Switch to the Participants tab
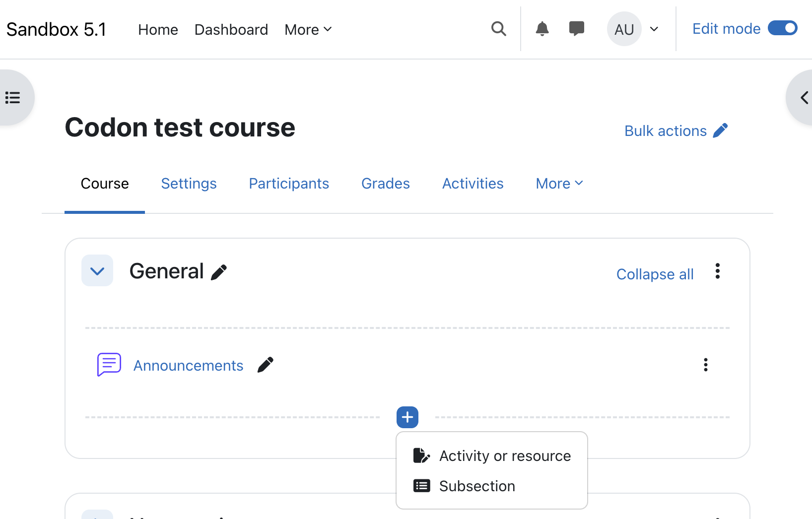Image resolution: width=812 pixels, height=519 pixels. pyautogui.click(x=289, y=184)
